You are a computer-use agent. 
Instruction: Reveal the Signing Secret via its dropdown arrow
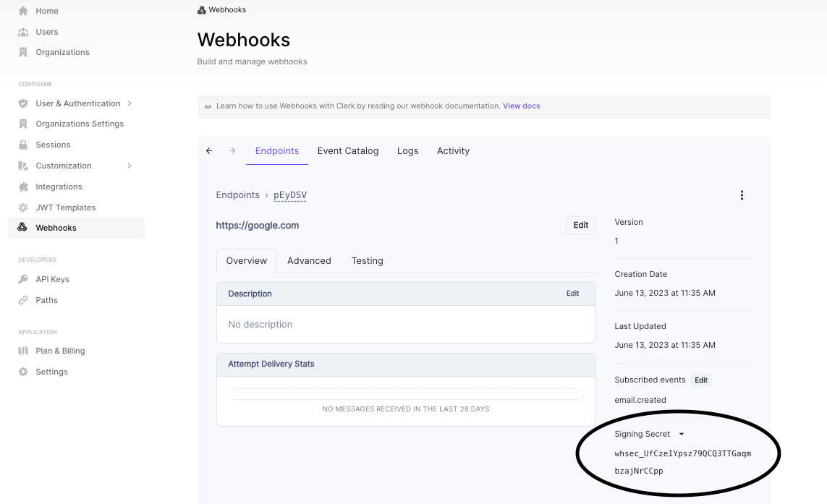click(681, 434)
